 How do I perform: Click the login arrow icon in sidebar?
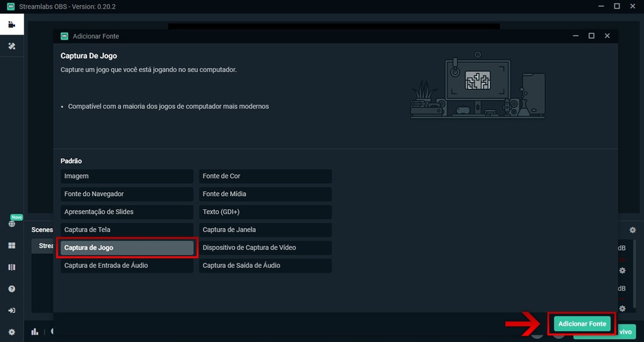[x=12, y=311]
